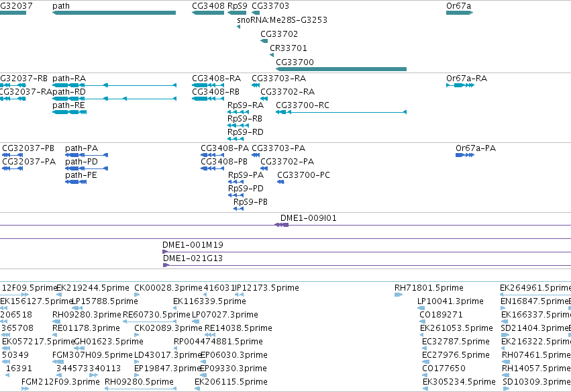571x392 pixels.
Task: Click the CG33702 gene glyph
Action: coord(264,41)
